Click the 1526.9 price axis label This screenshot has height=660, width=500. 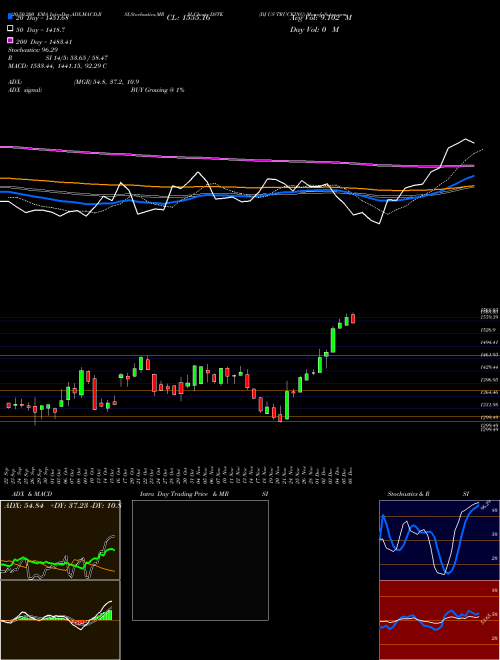click(x=489, y=330)
